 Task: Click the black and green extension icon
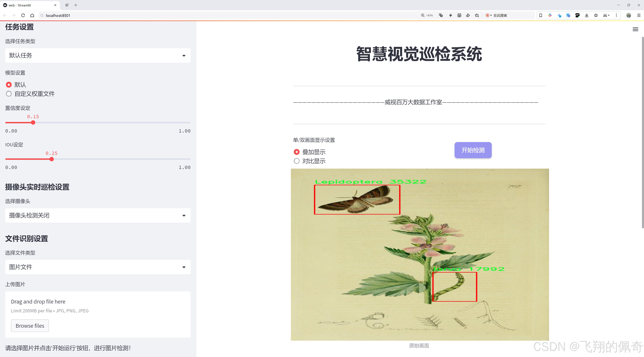point(578,15)
